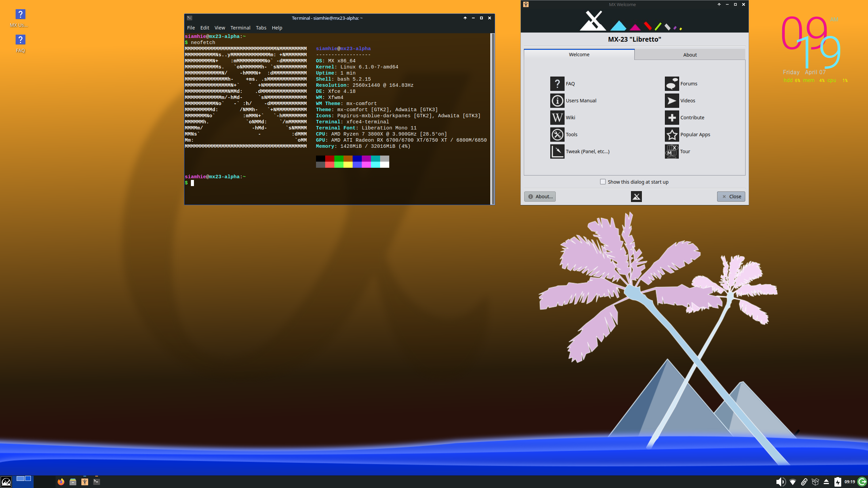Open the Users Manual in MX Welcome
Image resolution: width=868 pixels, height=488 pixels.
(573, 101)
